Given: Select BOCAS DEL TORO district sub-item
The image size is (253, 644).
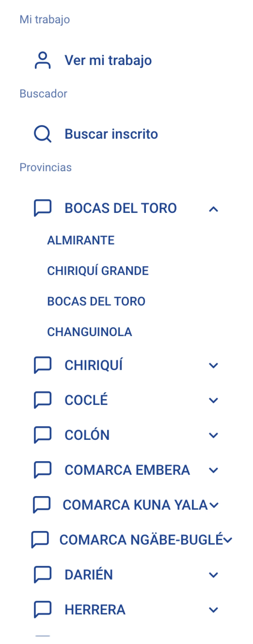Looking at the screenshot, I should [96, 301].
